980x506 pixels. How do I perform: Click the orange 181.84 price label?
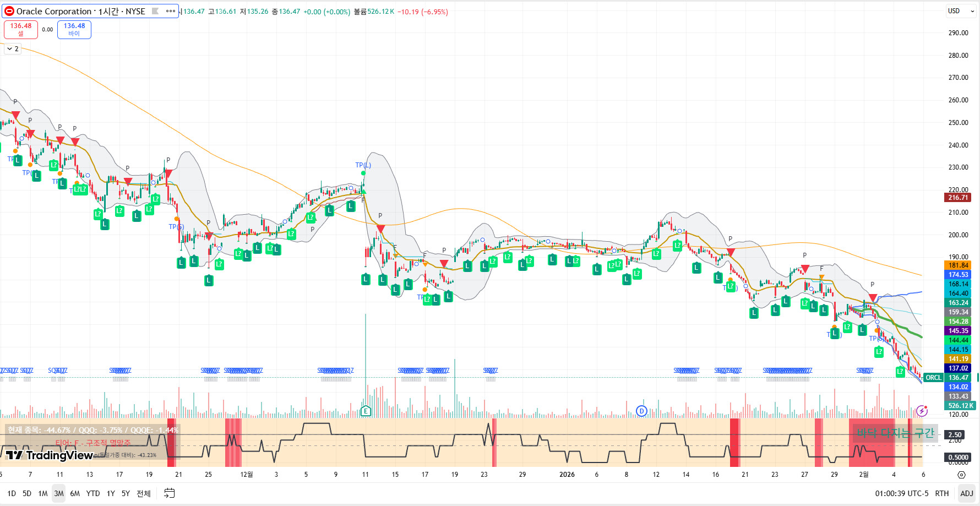[958, 265]
